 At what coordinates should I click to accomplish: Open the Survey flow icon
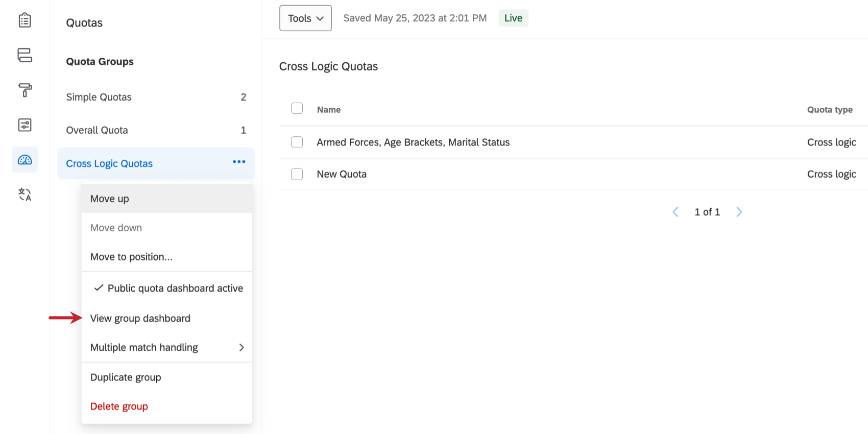tap(25, 55)
